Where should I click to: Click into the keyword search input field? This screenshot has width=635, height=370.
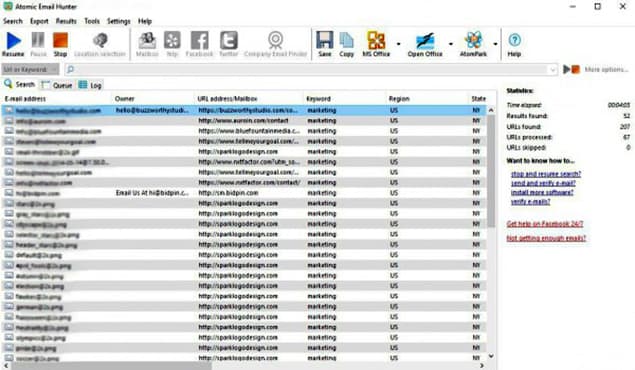311,70
